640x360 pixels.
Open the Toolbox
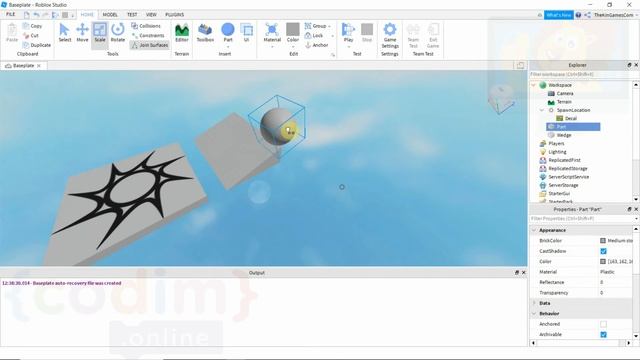tap(205, 33)
